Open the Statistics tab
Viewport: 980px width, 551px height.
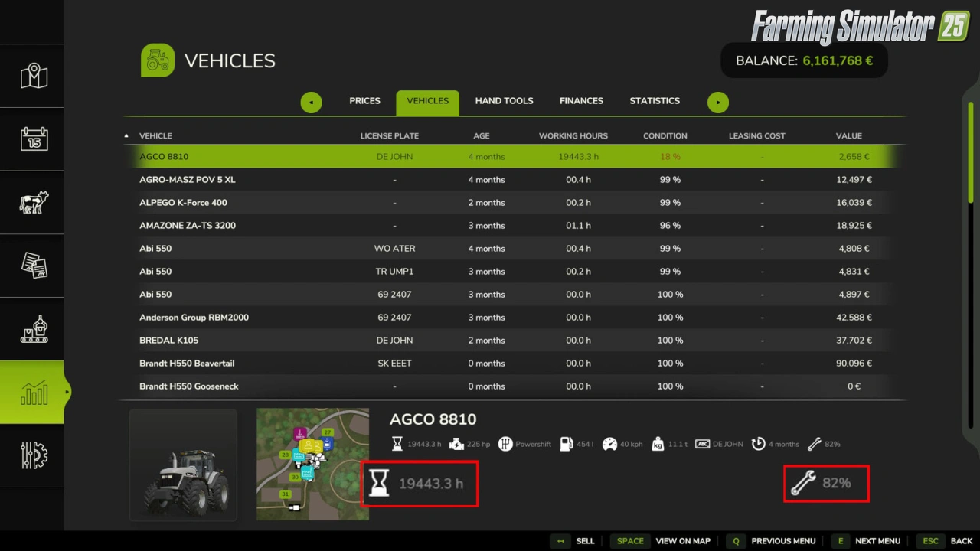pos(654,101)
